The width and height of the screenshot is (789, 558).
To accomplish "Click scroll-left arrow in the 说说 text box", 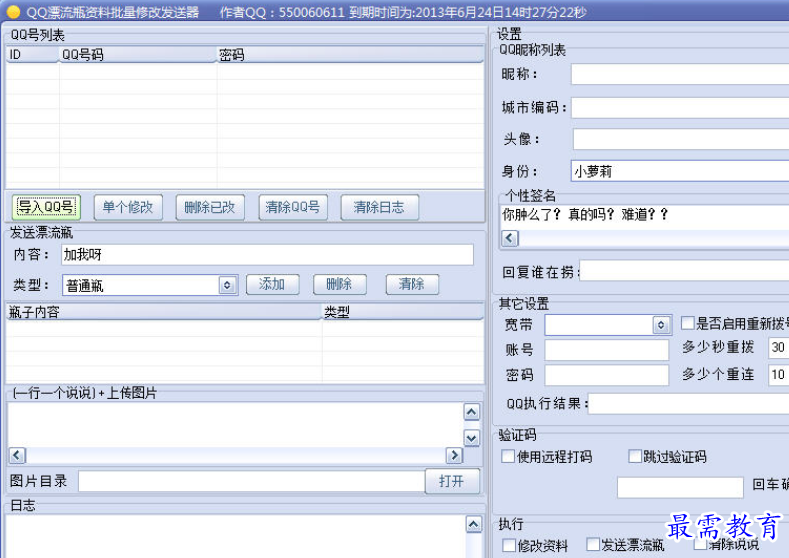I will [17, 455].
